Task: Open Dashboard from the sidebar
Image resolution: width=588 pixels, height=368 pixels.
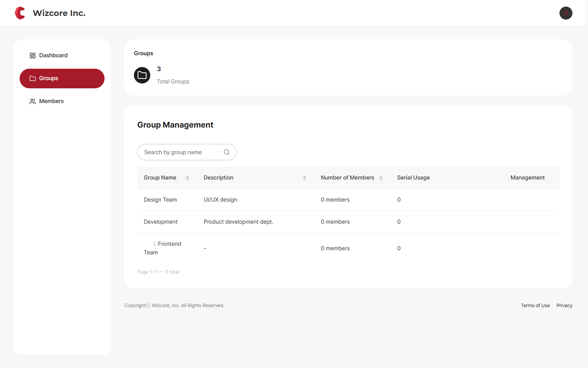Action: (62, 56)
